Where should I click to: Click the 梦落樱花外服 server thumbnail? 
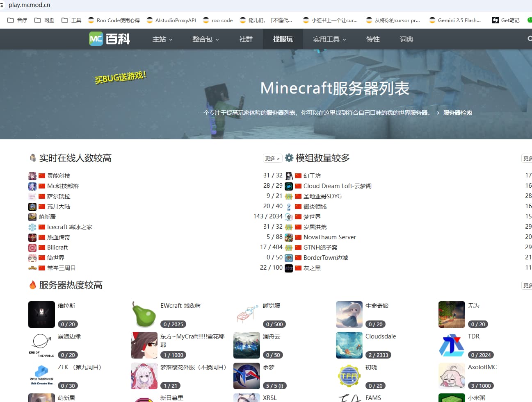[x=144, y=376]
